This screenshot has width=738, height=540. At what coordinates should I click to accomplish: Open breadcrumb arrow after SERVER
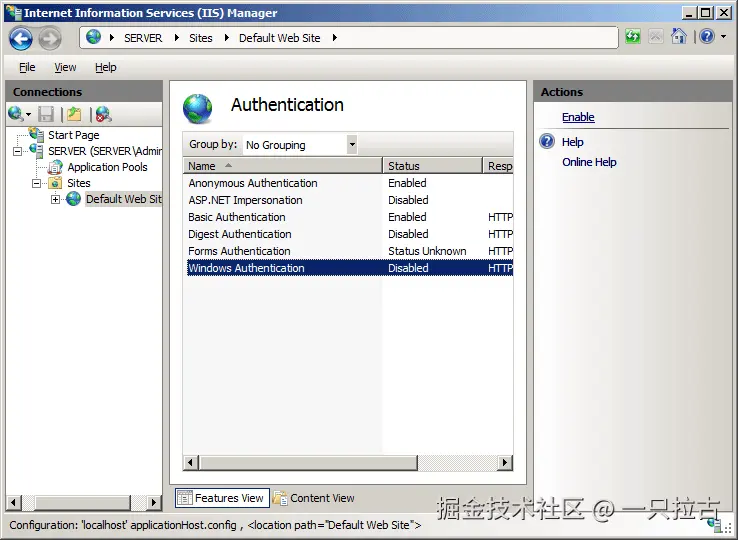[176, 38]
